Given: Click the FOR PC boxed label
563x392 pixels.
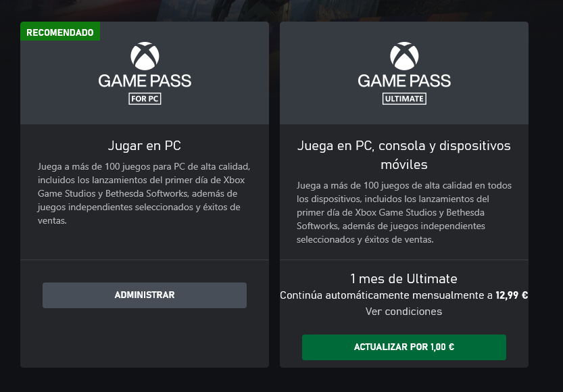Looking at the screenshot, I should [145, 99].
